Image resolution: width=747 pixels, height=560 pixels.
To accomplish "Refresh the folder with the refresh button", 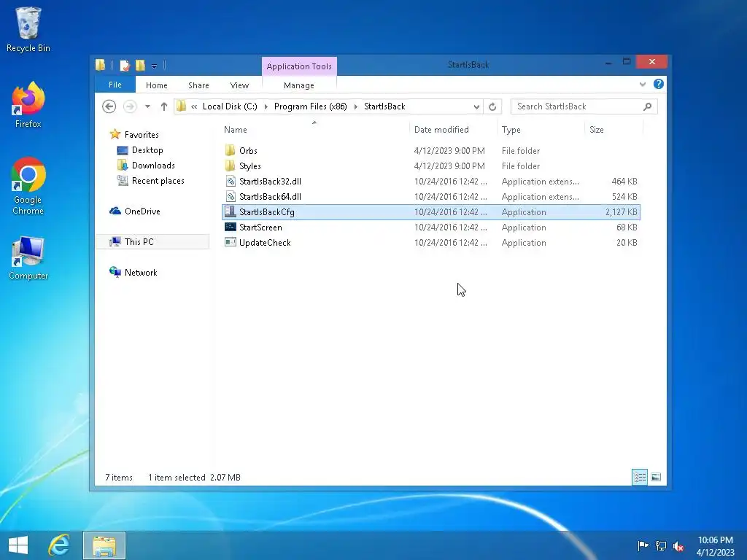I will (x=492, y=106).
